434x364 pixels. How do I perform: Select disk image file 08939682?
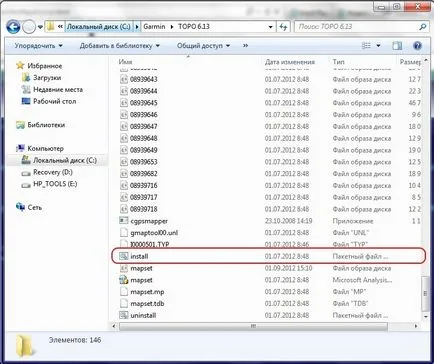pyautogui.click(x=138, y=174)
